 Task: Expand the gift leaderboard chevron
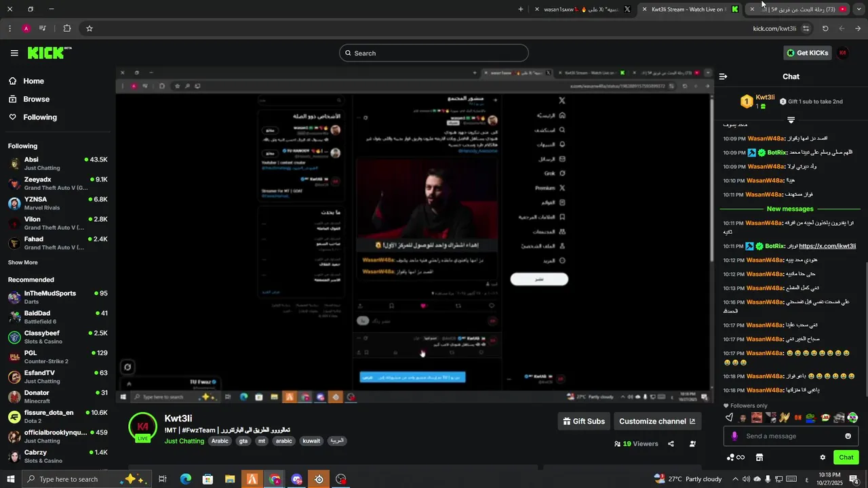pos(791,120)
